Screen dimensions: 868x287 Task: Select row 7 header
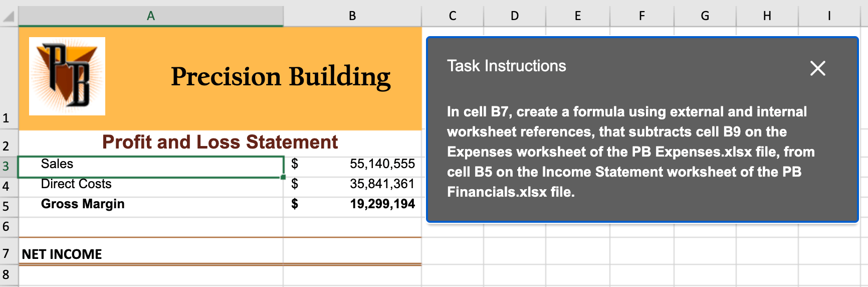9,251
